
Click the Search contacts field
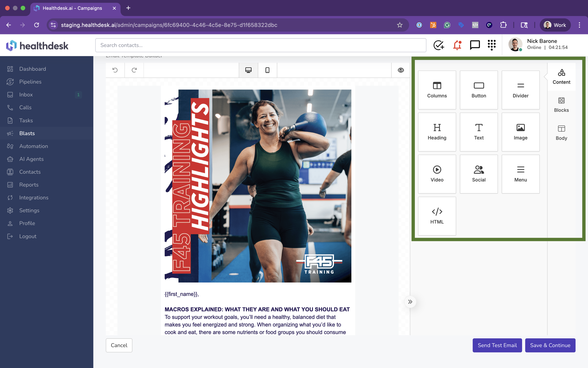(260, 45)
